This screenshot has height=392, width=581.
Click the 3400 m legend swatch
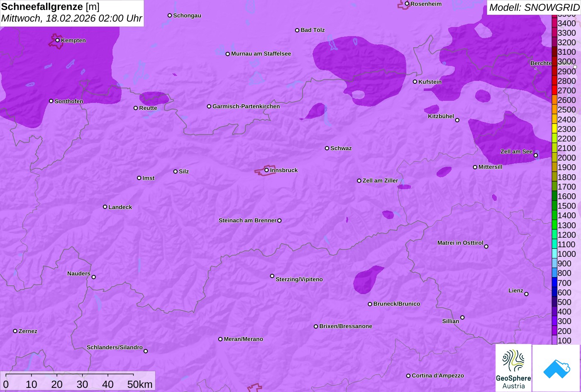pyautogui.click(x=554, y=23)
